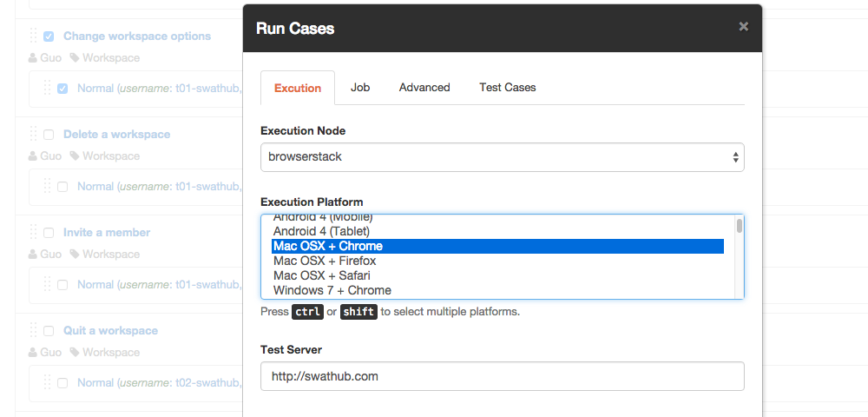
Task: Click drag handle beside Change workspace options
Action: tap(34, 36)
